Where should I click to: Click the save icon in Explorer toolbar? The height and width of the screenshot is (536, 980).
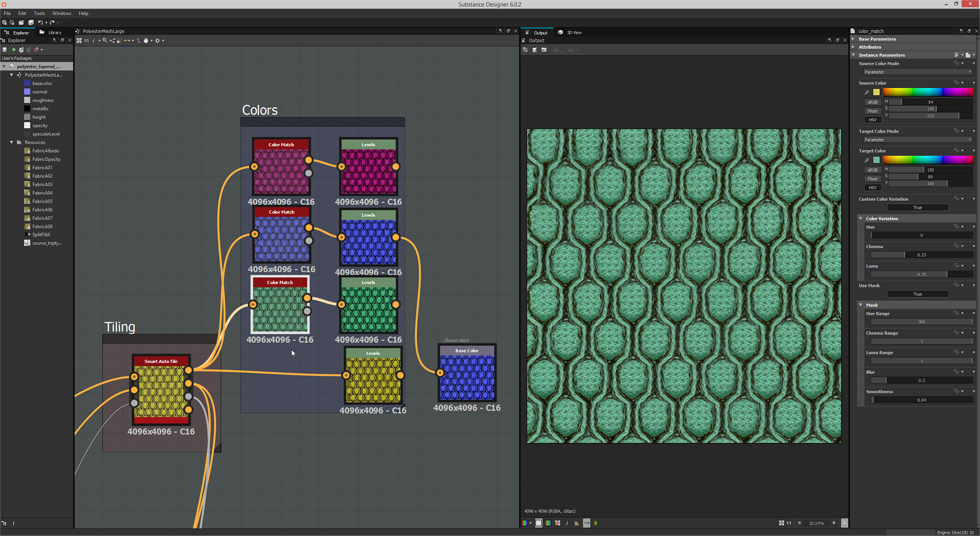5,49
